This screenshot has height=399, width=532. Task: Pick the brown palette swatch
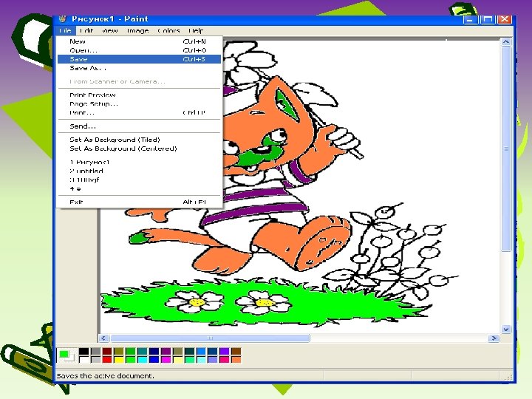236,352
